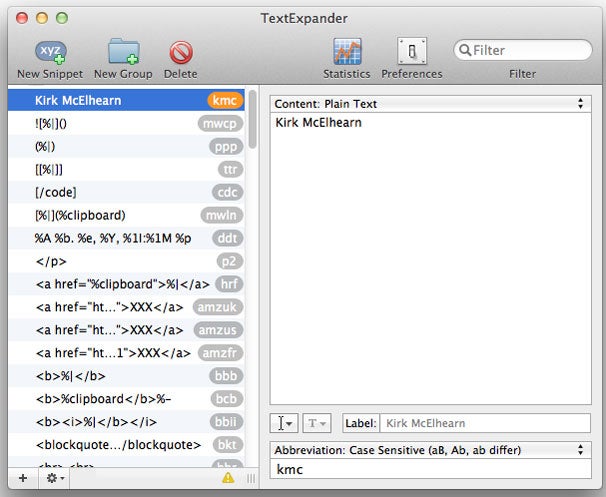Click the snippet list scrollbar thumb

point(253,119)
